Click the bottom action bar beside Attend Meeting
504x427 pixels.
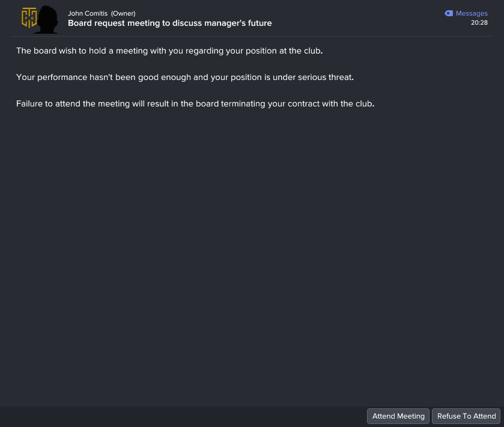point(183,416)
